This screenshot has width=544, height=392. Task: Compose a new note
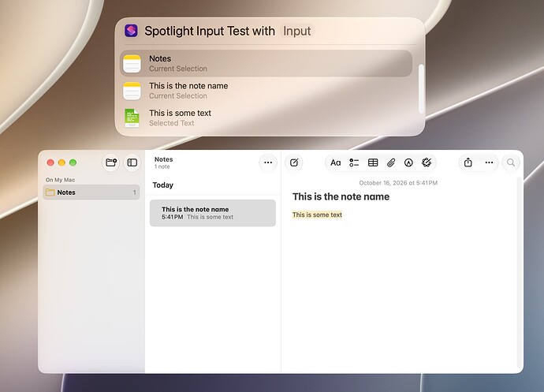point(294,162)
